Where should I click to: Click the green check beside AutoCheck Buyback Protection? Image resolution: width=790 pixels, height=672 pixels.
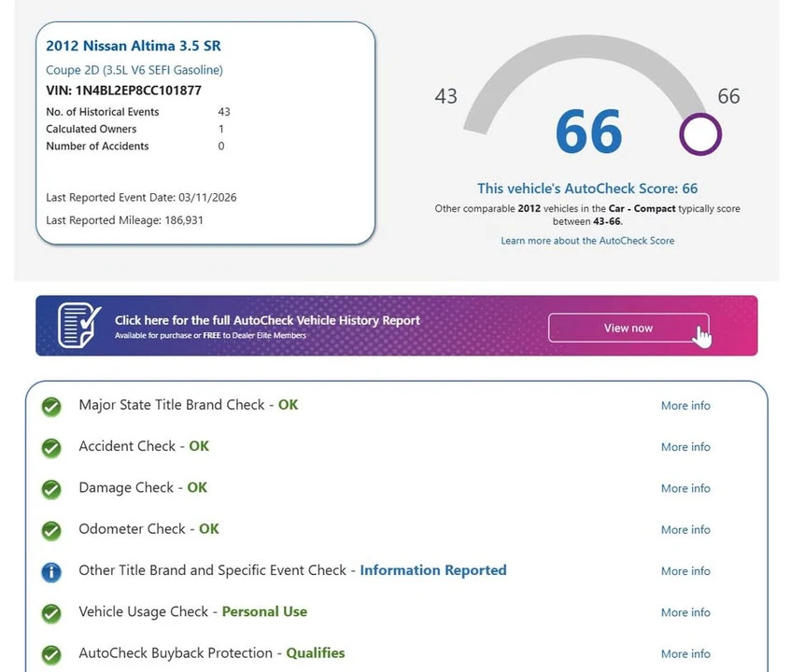point(51,654)
